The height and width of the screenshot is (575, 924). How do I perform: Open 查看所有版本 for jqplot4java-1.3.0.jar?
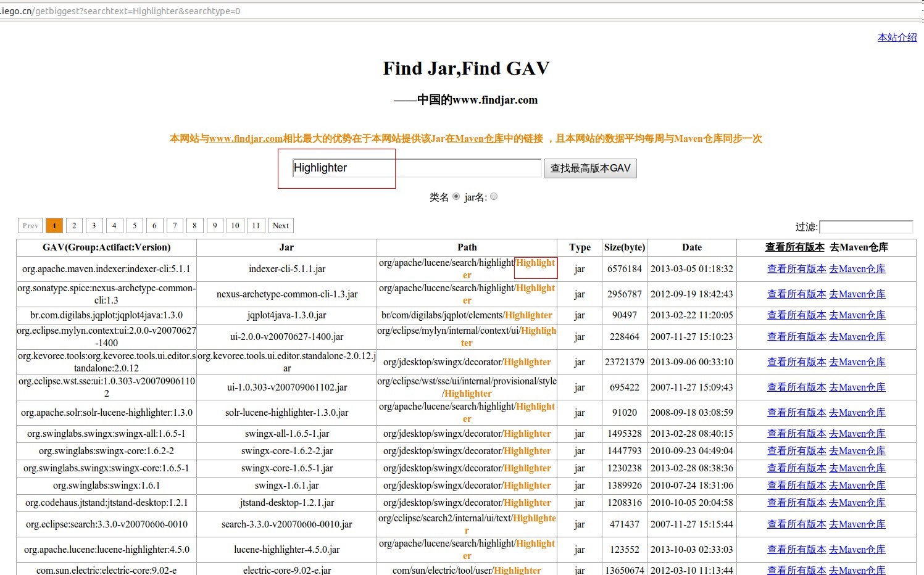tap(796, 315)
